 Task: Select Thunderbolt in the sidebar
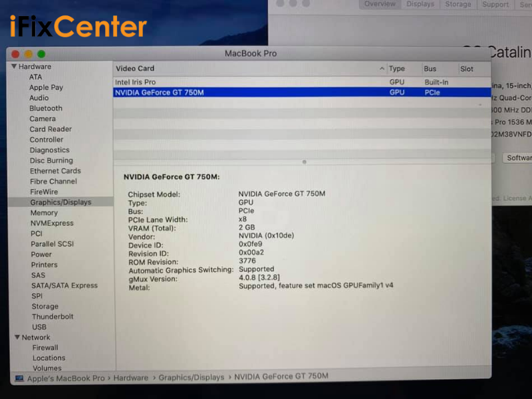[x=53, y=317]
